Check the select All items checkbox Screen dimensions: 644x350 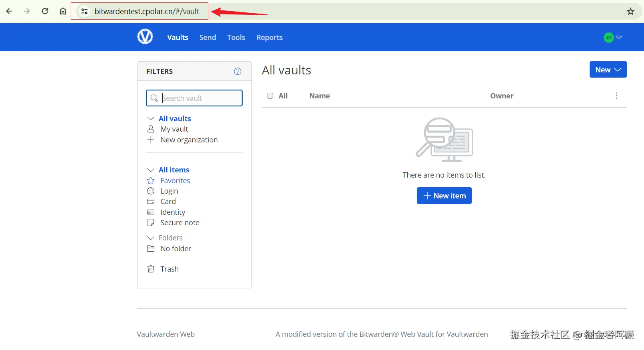pyautogui.click(x=270, y=96)
